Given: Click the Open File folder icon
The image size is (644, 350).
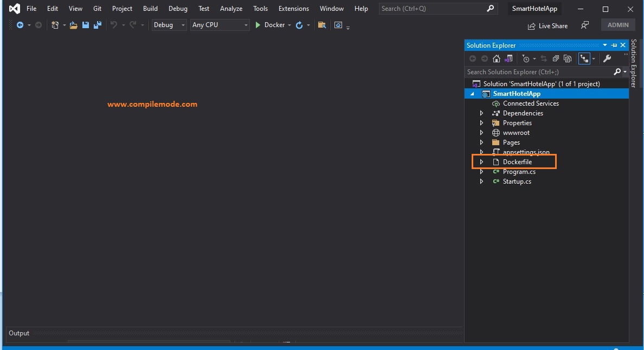Looking at the screenshot, I should coord(74,25).
